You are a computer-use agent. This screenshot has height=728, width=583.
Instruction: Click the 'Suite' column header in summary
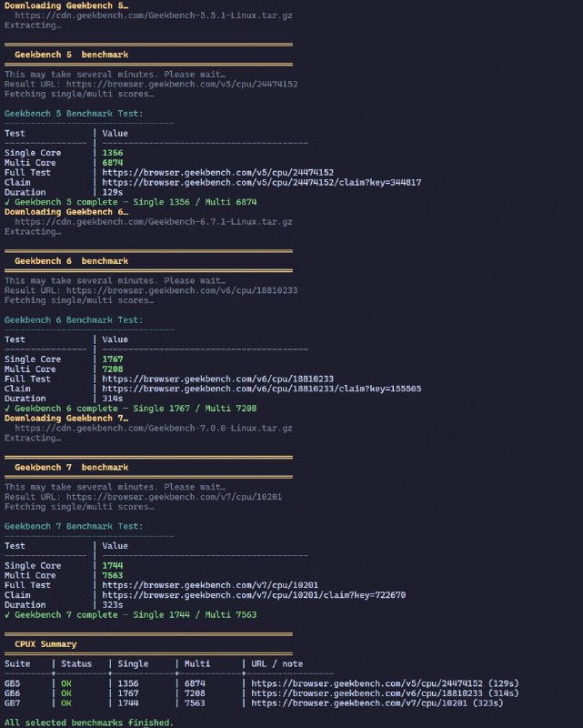coord(17,664)
